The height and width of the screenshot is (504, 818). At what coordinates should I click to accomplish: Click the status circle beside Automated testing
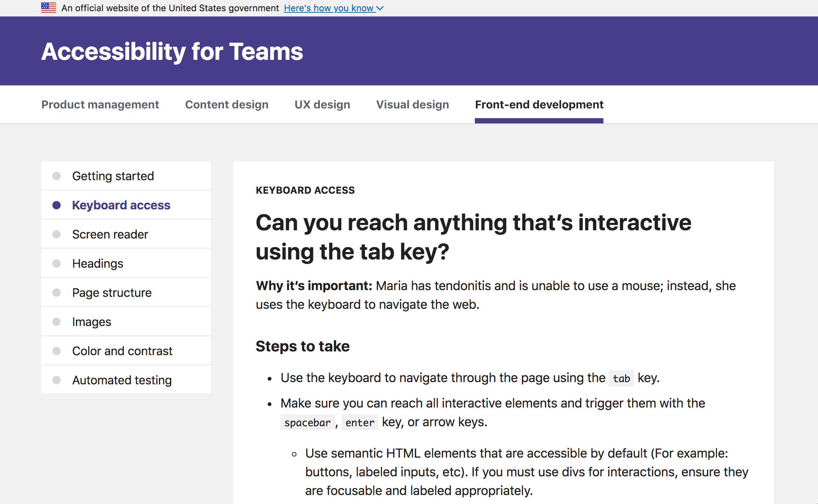[x=57, y=380]
